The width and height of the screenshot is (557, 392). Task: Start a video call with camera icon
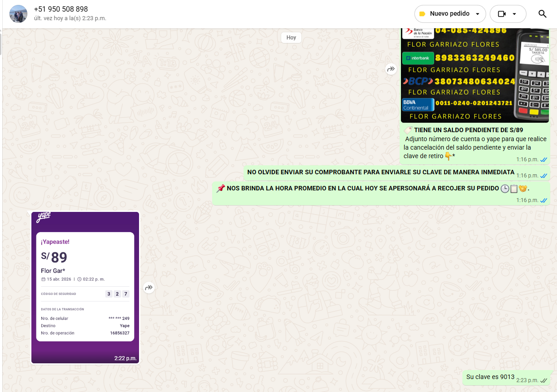(502, 14)
